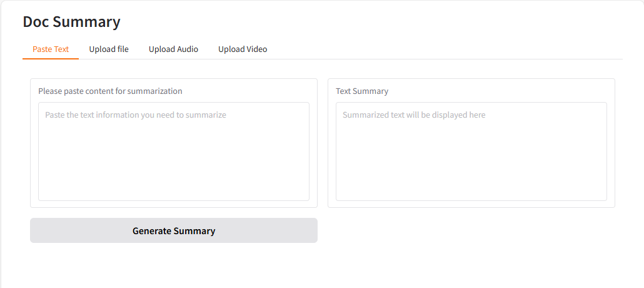Open the Upload file tab

[x=109, y=49]
